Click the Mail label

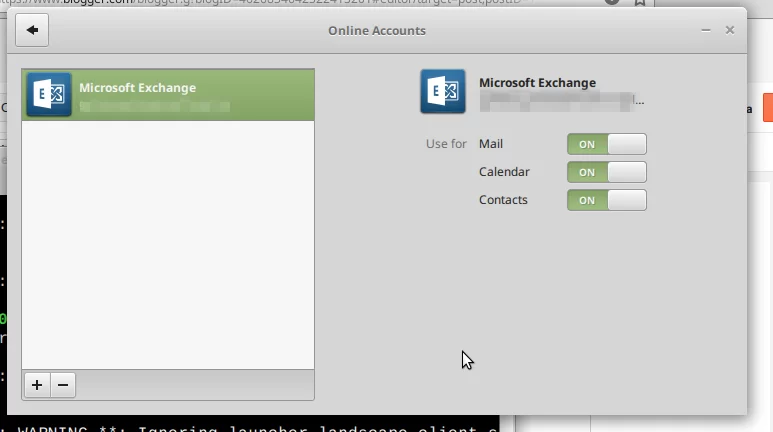[x=491, y=144]
